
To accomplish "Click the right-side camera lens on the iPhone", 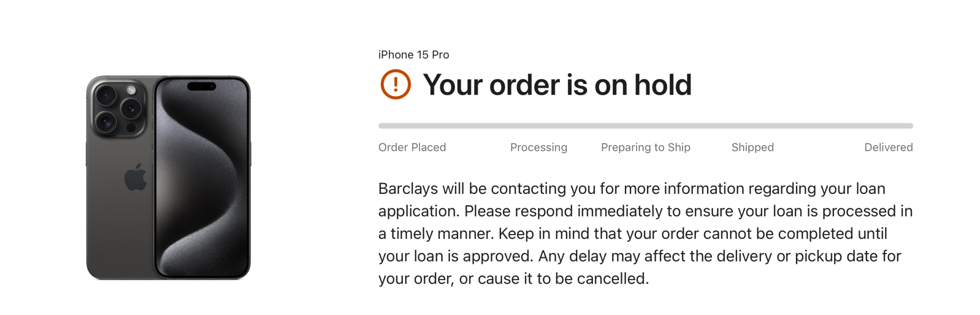I will [131, 108].
